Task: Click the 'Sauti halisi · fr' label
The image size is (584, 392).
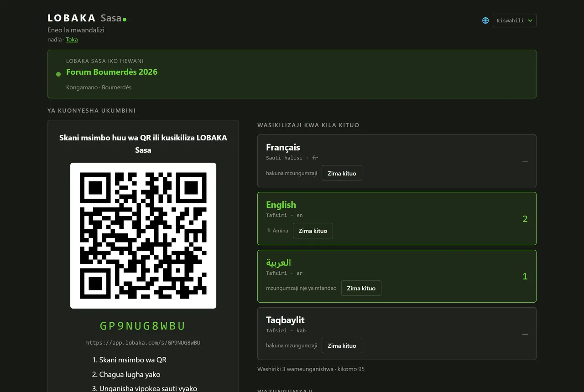Action: coord(292,158)
